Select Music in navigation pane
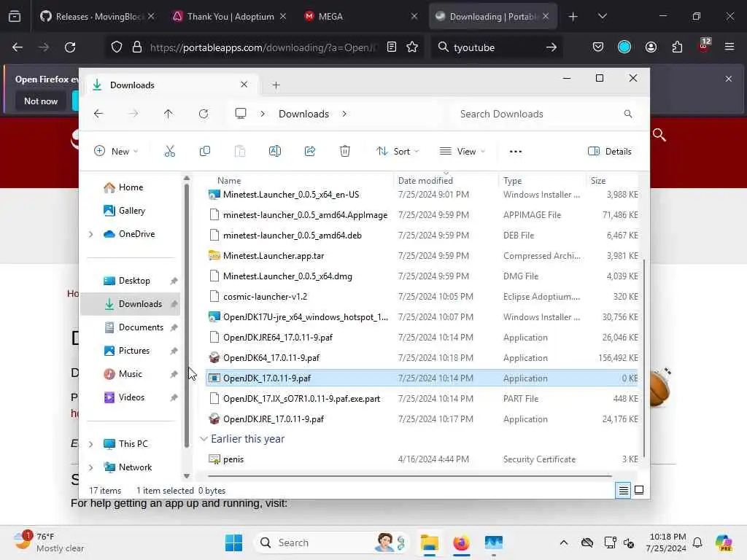 pos(131,374)
